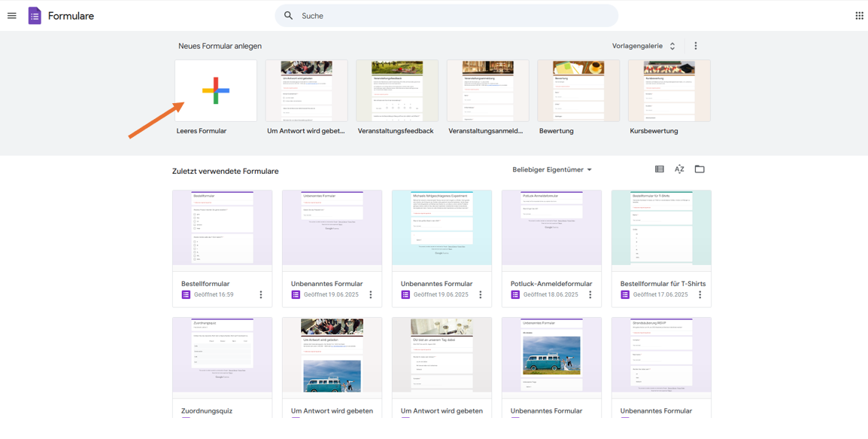Image resolution: width=868 pixels, height=439 pixels.
Task: Select the Veranstaltungsfeedback template
Action: pos(397,91)
